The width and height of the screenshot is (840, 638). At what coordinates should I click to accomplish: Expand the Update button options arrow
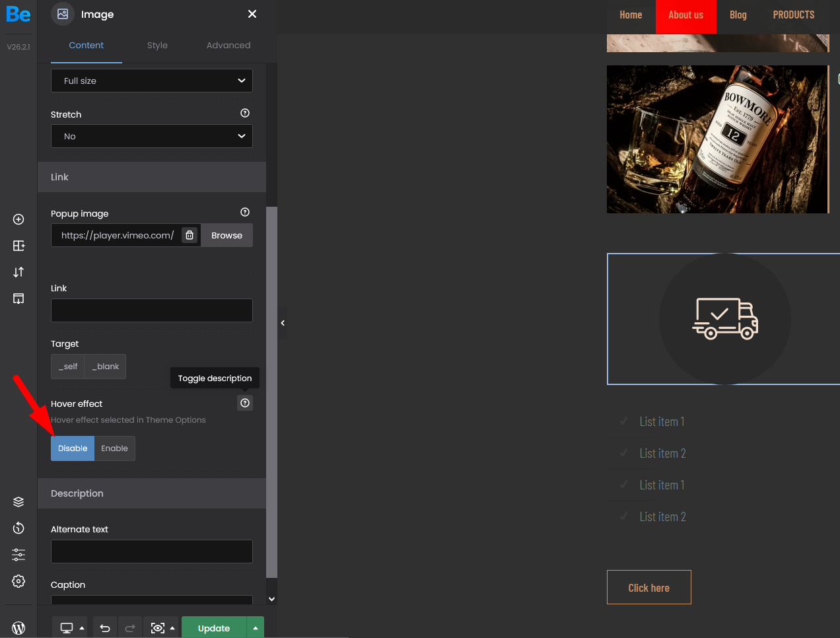click(x=256, y=628)
